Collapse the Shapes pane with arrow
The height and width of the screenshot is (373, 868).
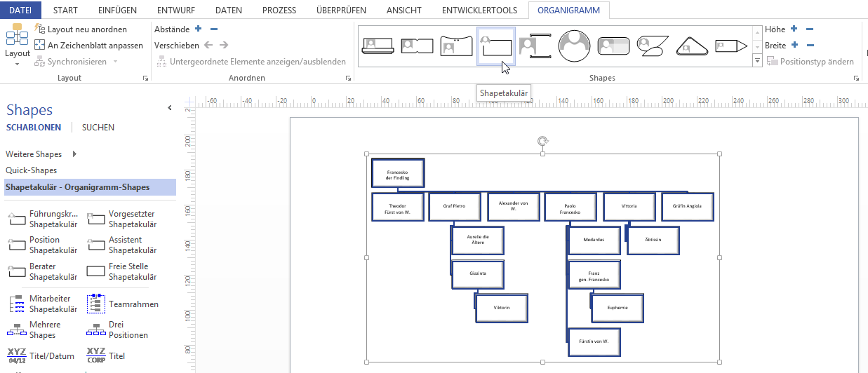[x=169, y=108]
